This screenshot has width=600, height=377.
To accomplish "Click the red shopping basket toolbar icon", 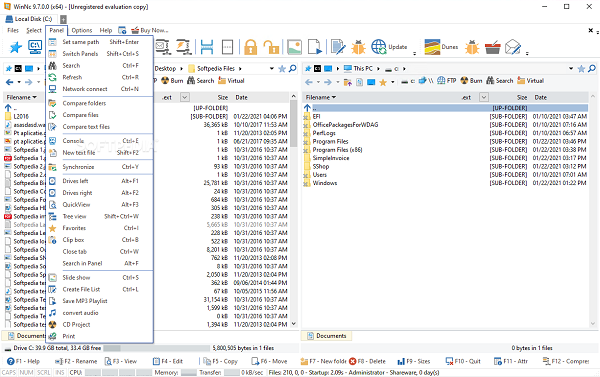I will (x=492, y=47).
